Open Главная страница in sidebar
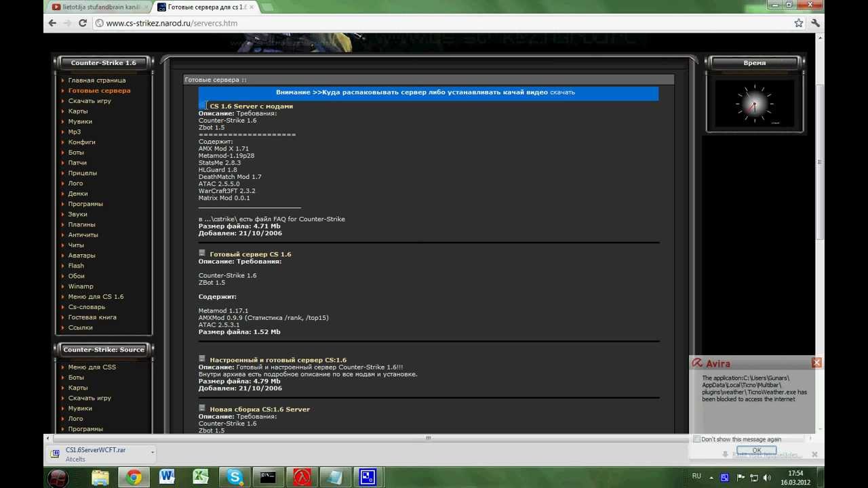 point(97,80)
